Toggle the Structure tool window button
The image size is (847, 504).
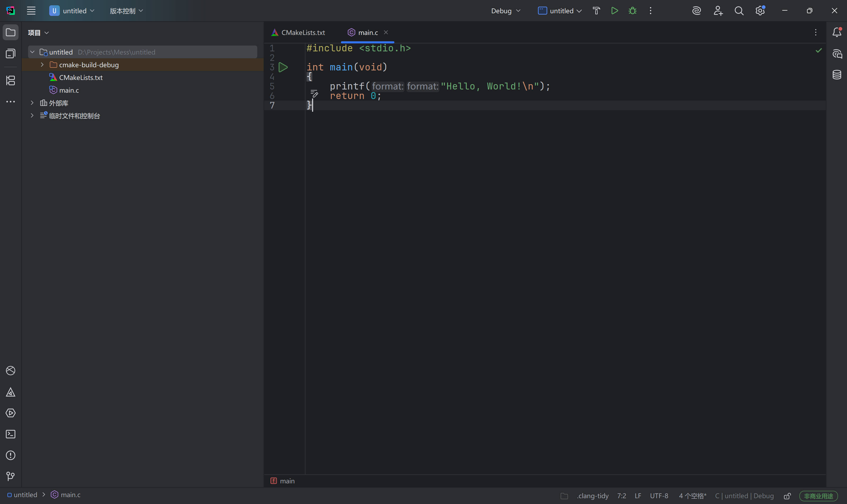(11, 80)
